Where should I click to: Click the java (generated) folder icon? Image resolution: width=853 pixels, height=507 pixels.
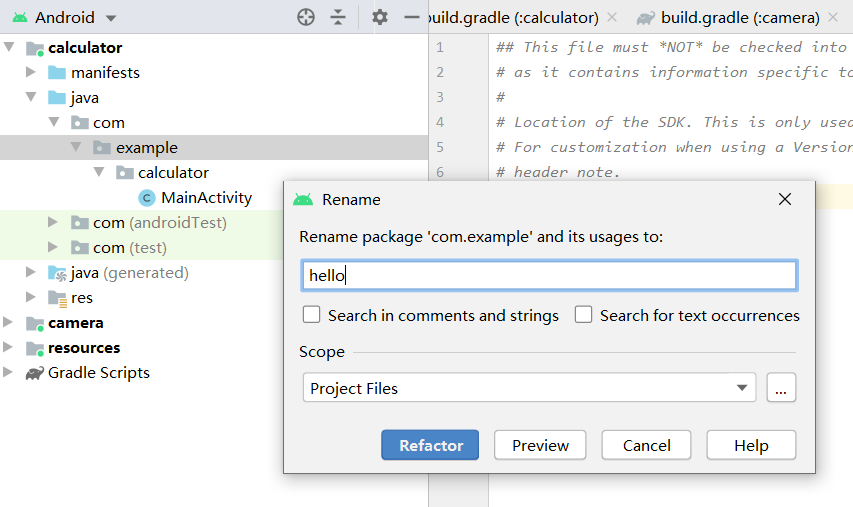(x=58, y=273)
